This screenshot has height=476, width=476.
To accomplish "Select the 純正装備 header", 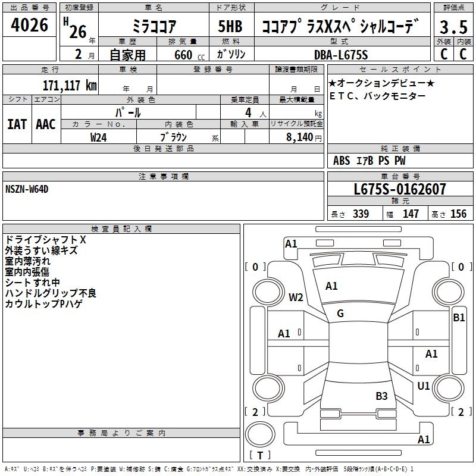I will (x=400, y=148).
